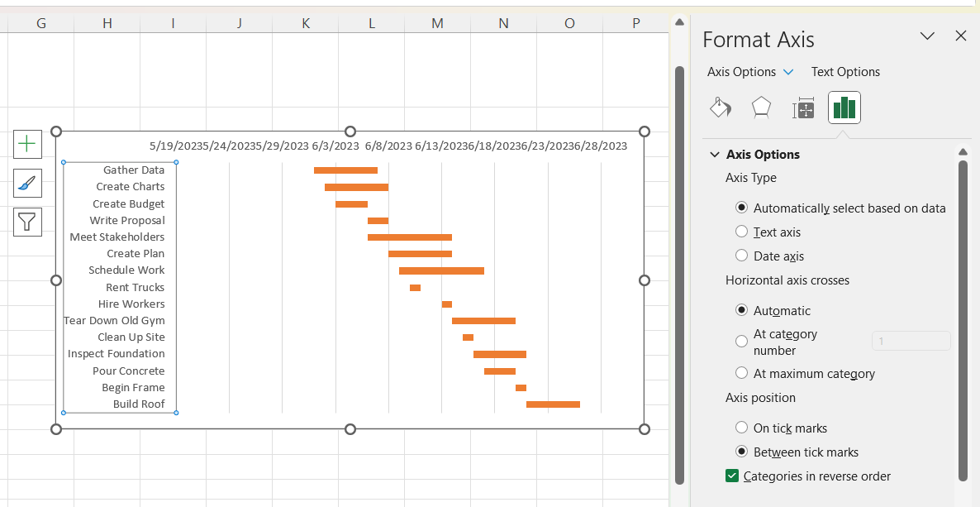Click the Format Axis pane scroll up arrow
Image resolution: width=980 pixels, height=507 pixels.
[963, 151]
